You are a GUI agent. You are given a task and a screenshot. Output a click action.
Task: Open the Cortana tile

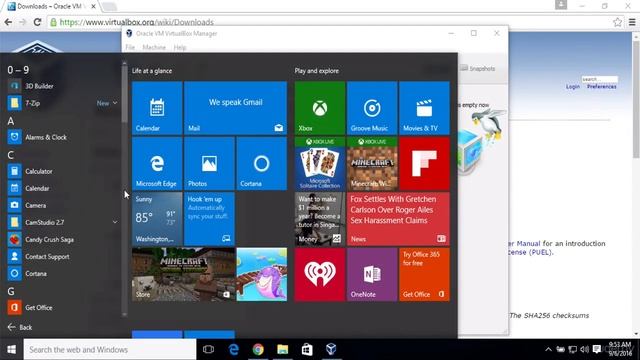pyautogui.click(x=262, y=164)
